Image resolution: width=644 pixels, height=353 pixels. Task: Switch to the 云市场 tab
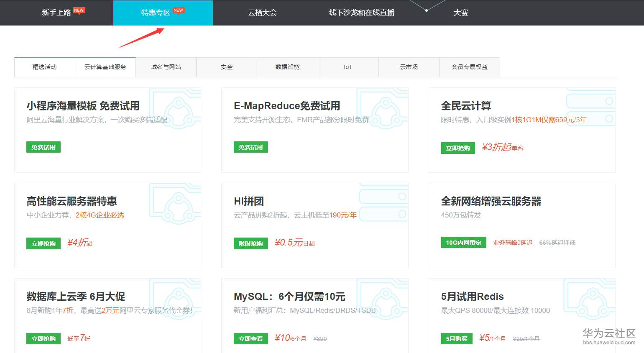409,67
